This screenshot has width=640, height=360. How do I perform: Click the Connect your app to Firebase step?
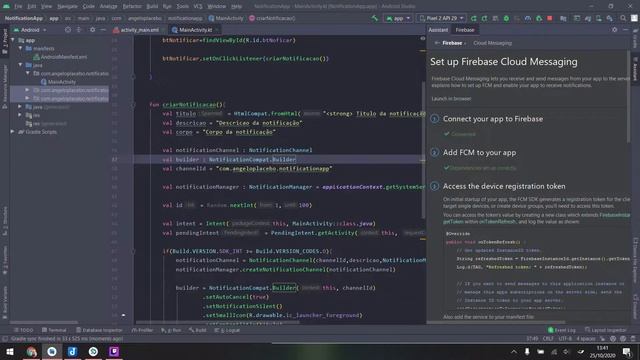(x=493, y=119)
